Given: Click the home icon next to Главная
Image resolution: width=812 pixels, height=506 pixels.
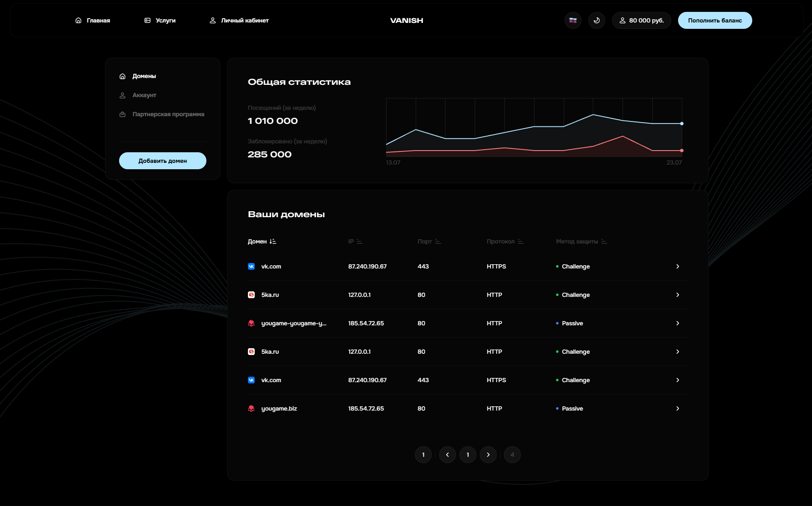Looking at the screenshot, I should (x=78, y=20).
